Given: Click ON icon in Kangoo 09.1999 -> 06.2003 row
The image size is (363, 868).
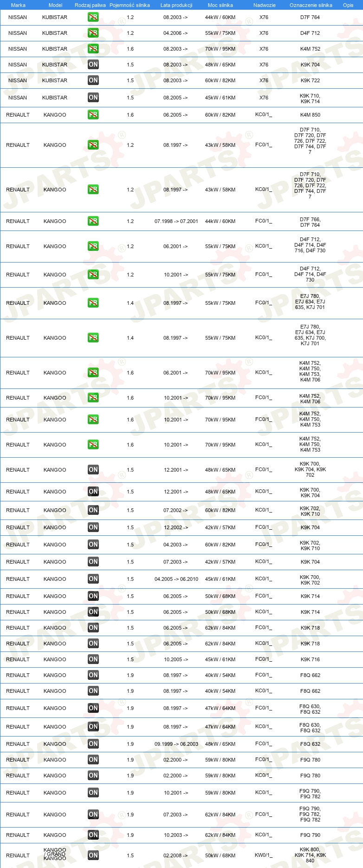Looking at the screenshot, I should coord(93,744).
